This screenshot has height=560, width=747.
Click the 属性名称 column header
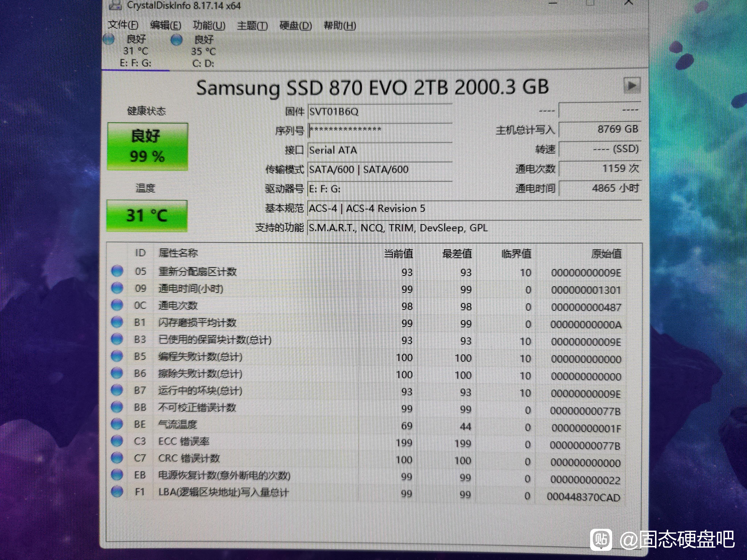point(178,253)
